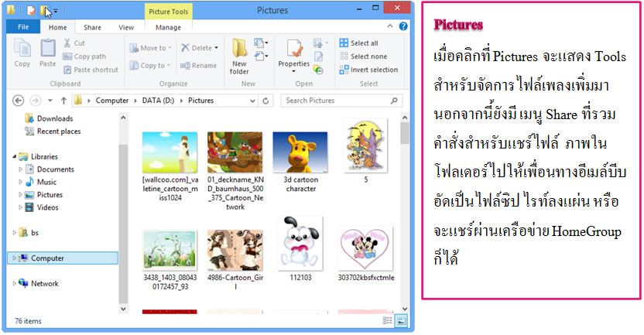Click the navigation pane scroll up arrow

click(x=123, y=118)
